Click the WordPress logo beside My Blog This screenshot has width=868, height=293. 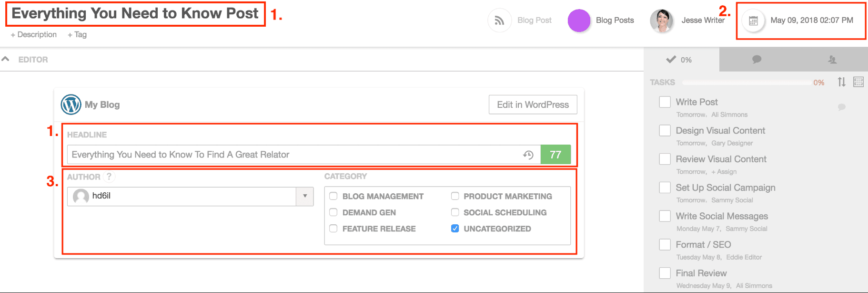71,105
